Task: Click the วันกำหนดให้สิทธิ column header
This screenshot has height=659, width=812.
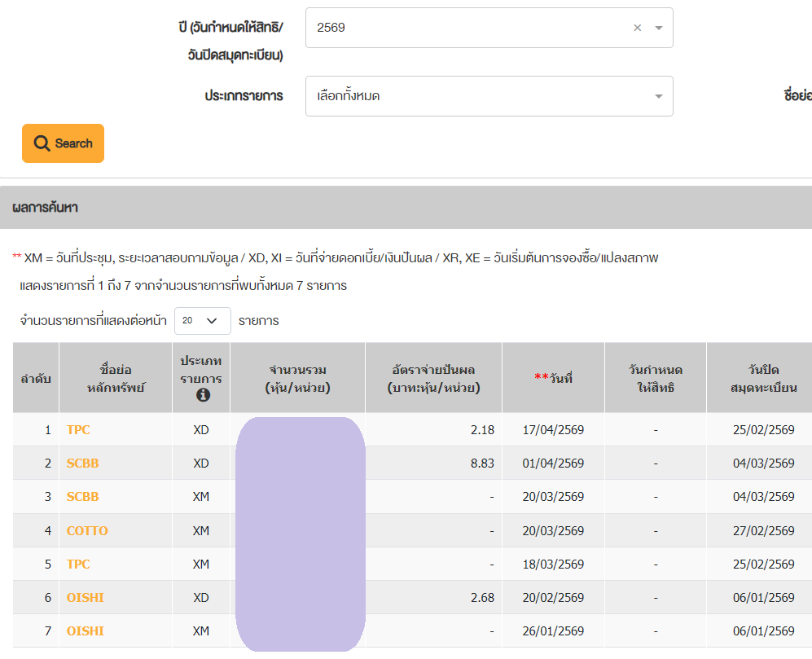Action: pyautogui.click(x=655, y=378)
